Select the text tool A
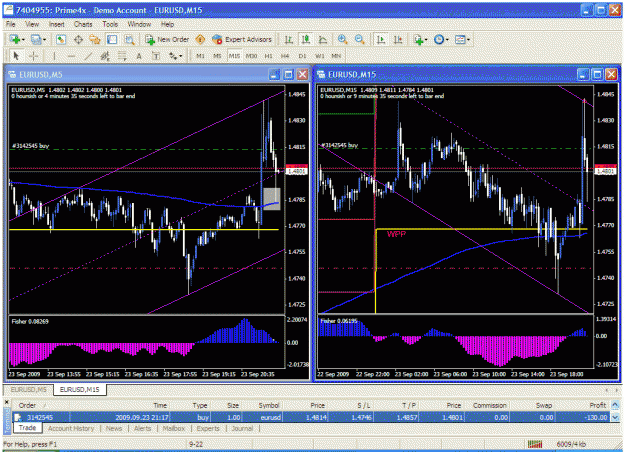Screen dimensions: 625x452 (139, 56)
